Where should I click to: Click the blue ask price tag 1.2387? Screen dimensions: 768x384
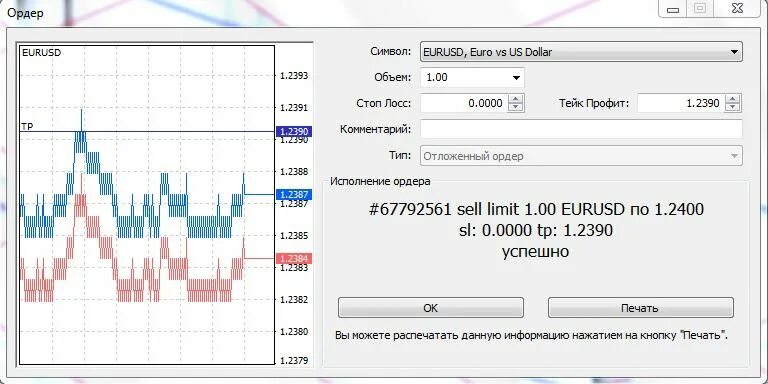(293, 194)
